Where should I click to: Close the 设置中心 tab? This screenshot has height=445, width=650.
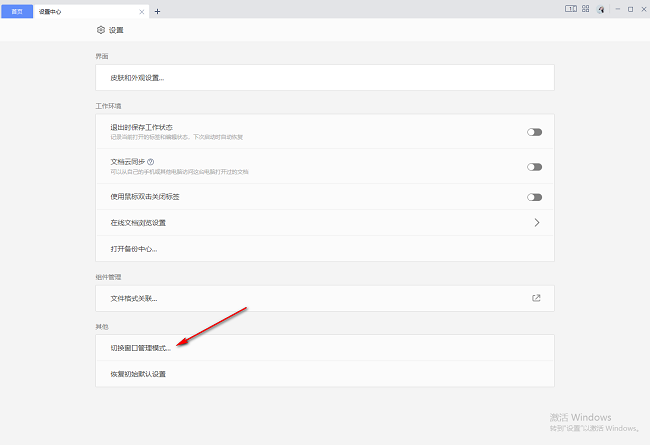[x=142, y=12]
